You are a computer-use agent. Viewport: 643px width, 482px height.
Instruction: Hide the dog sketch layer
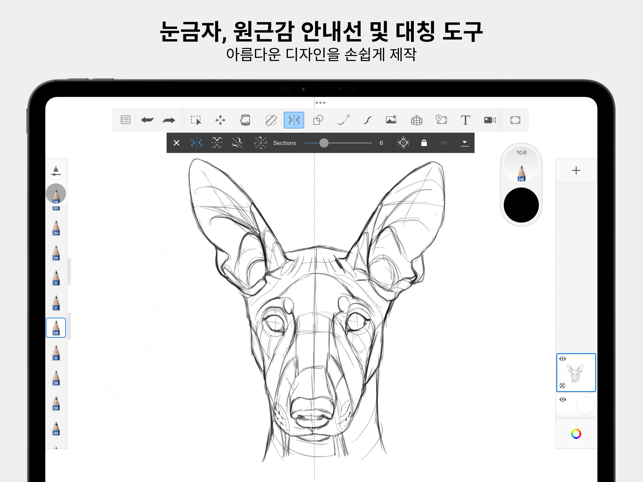pyautogui.click(x=563, y=359)
